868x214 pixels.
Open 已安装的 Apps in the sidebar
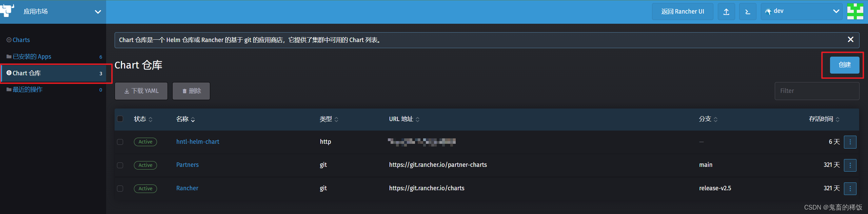pyautogui.click(x=32, y=57)
